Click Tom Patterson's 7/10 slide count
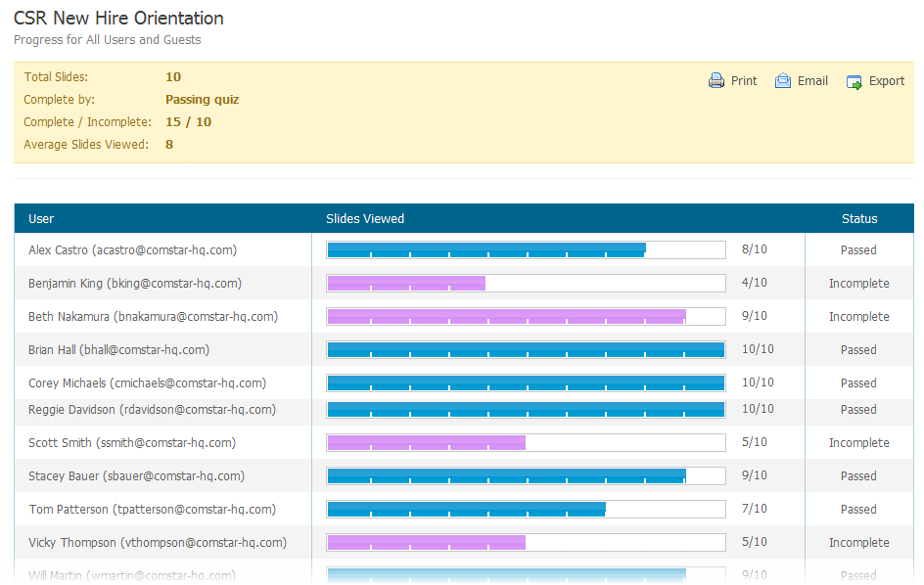 click(755, 510)
